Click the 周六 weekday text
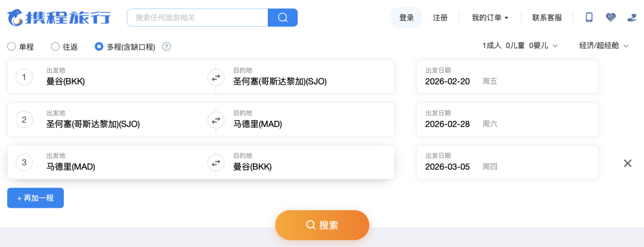644x247 pixels. pyautogui.click(x=490, y=124)
